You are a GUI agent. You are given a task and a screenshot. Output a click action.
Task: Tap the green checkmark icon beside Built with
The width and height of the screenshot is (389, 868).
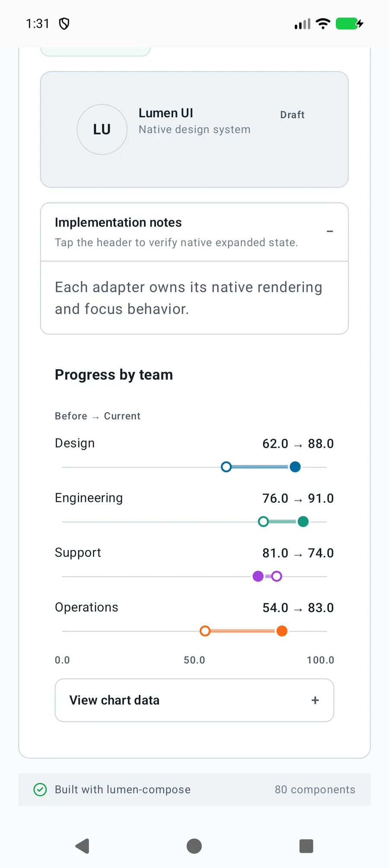coord(40,790)
